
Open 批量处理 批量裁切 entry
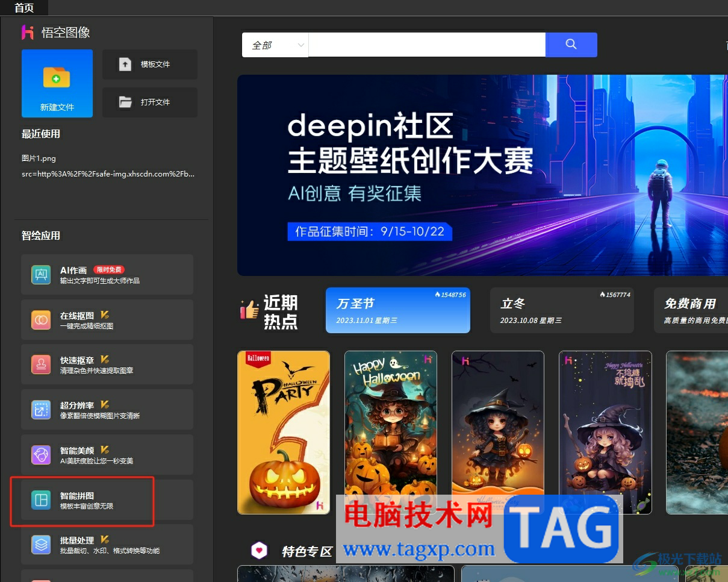(x=107, y=545)
